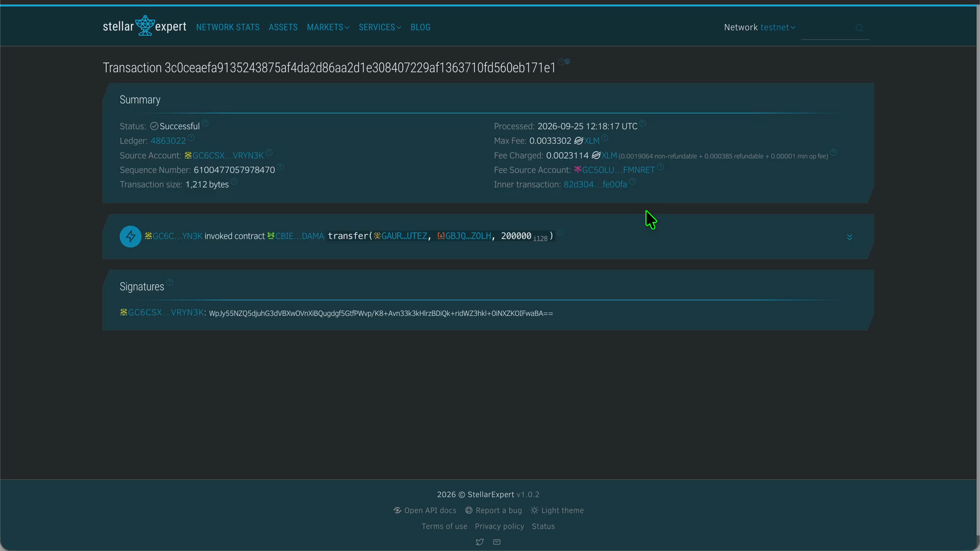Viewport: 980px width, 551px height.
Task: Open the Assets menu item
Action: click(283, 28)
